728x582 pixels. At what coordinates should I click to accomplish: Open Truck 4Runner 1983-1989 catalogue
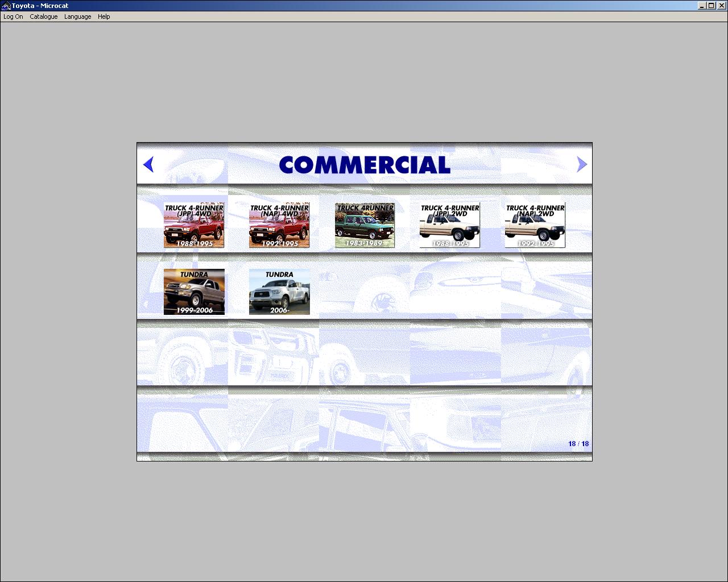pos(365,225)
